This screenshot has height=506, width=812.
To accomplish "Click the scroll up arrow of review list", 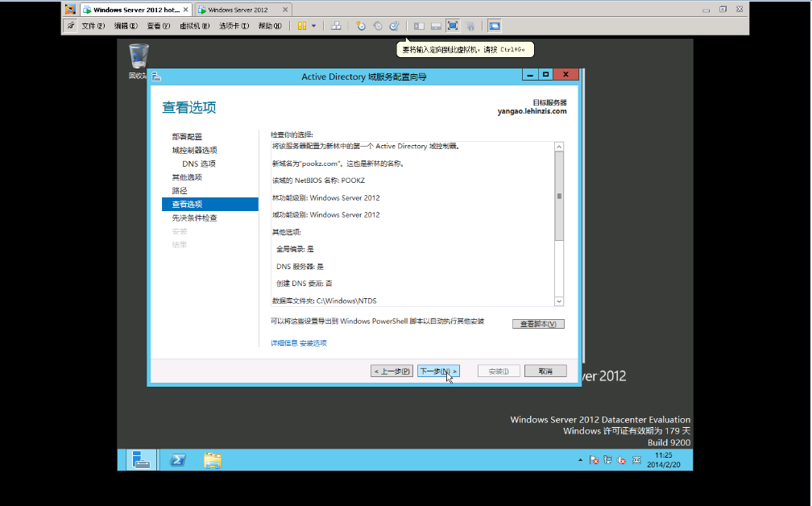I will pyautogui.click(x=559, y=147).
